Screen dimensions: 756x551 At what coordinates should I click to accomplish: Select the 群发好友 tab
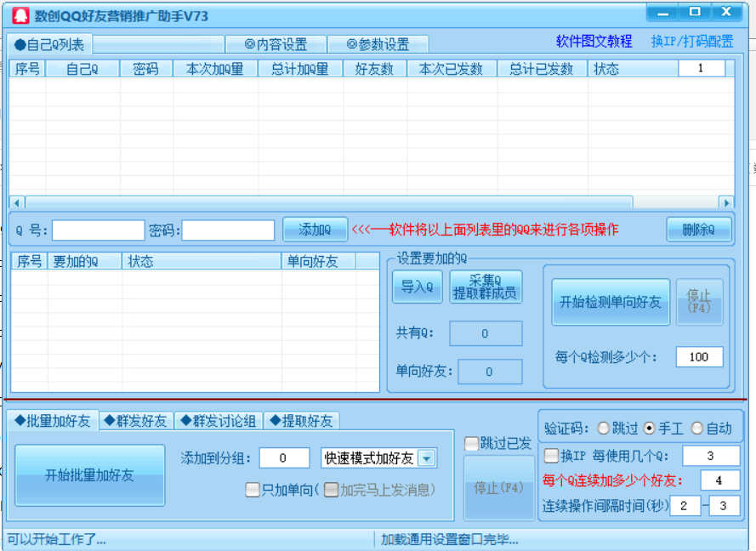(138, 421)
